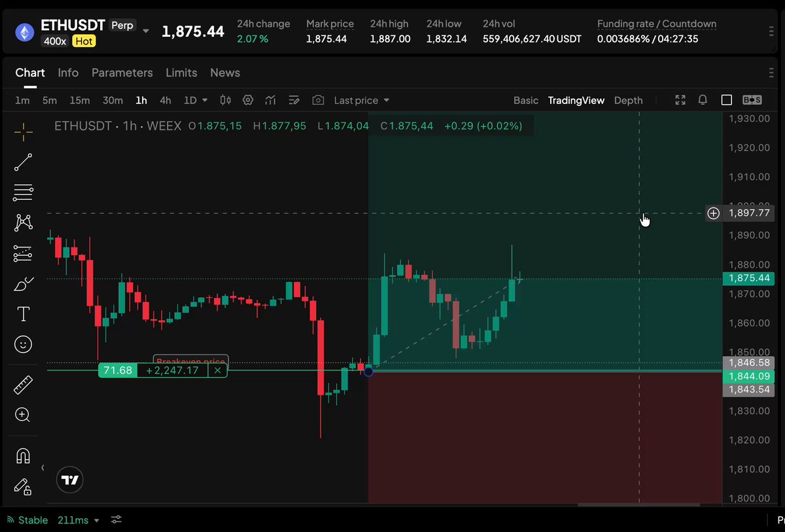The image size is (785, 532).
Task: Click the horizontal chart scrollbar
Action: (x=638, y=505)
